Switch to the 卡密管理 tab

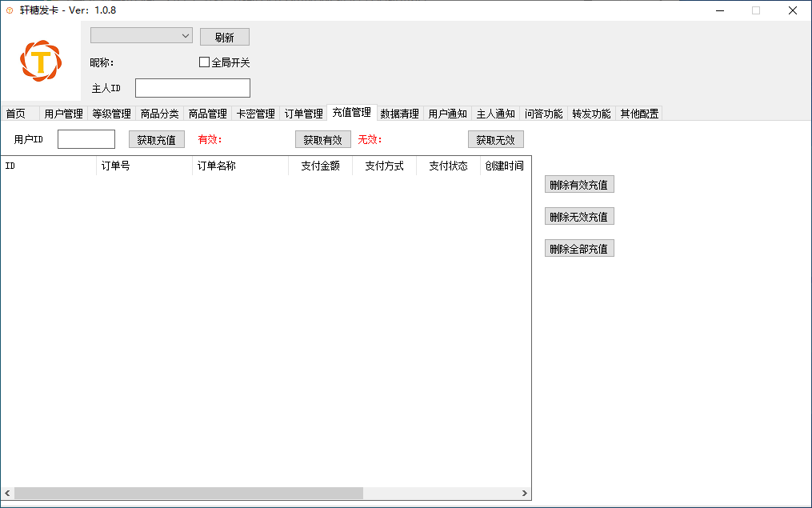pos(256,114)
